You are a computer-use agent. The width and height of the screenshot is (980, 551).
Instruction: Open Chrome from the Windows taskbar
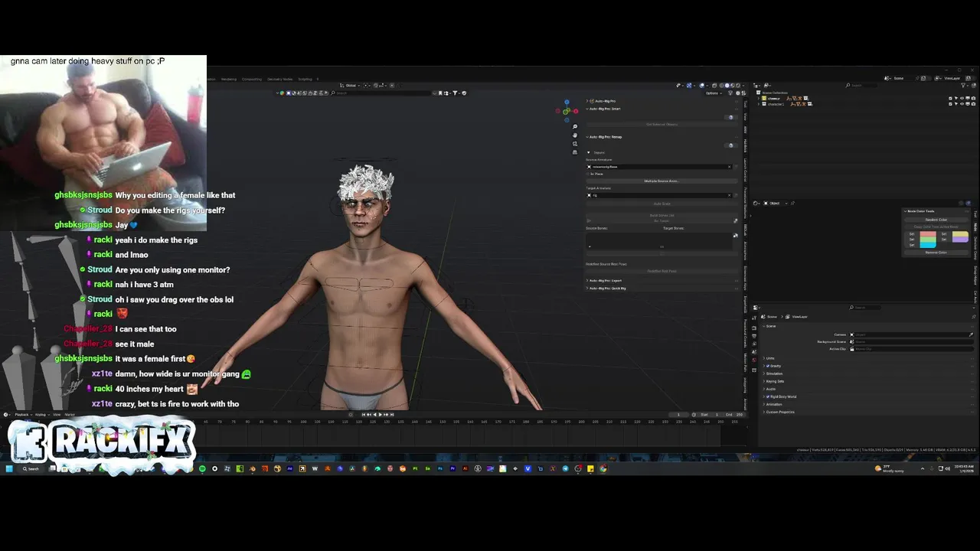[603, 468]
